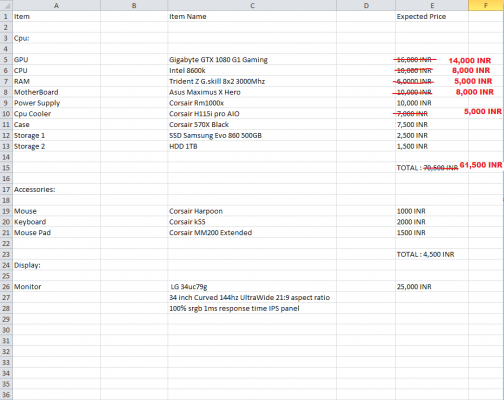Screen dimensions: 504x400
Task: Select highlighted column F header
Action: tap(486, 5)
